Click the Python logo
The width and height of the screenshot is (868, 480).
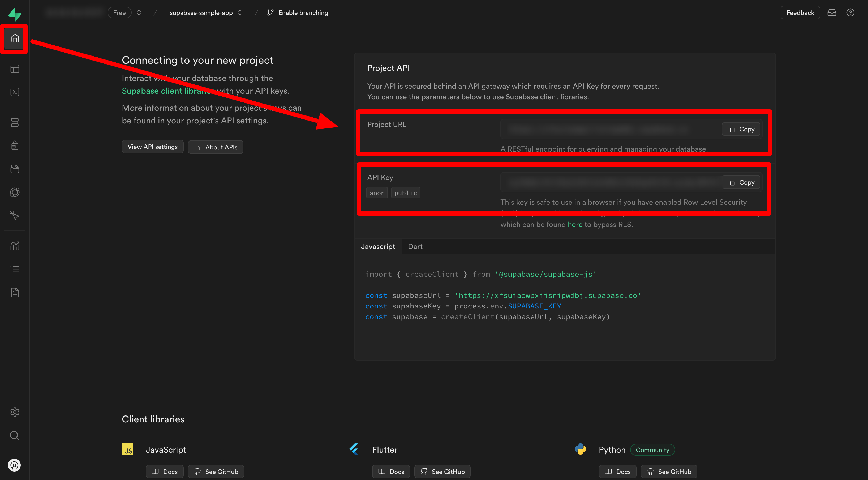(x=580, y=449)
